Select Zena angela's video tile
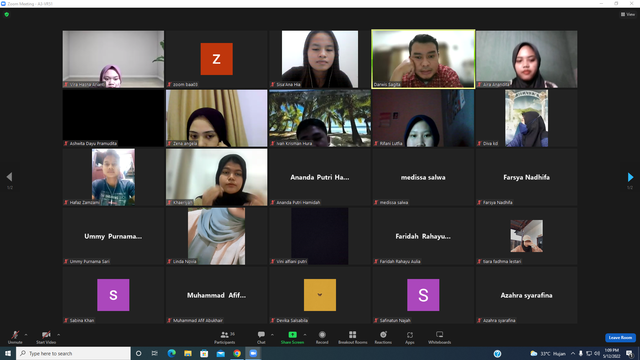 click(x=217, y=118)
